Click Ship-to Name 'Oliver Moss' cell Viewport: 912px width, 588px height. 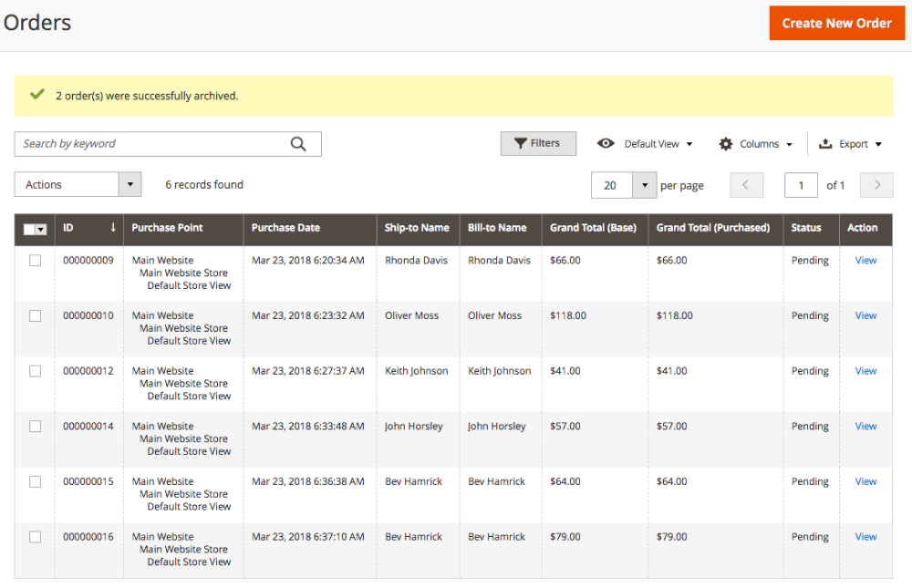tap(412, 315)
